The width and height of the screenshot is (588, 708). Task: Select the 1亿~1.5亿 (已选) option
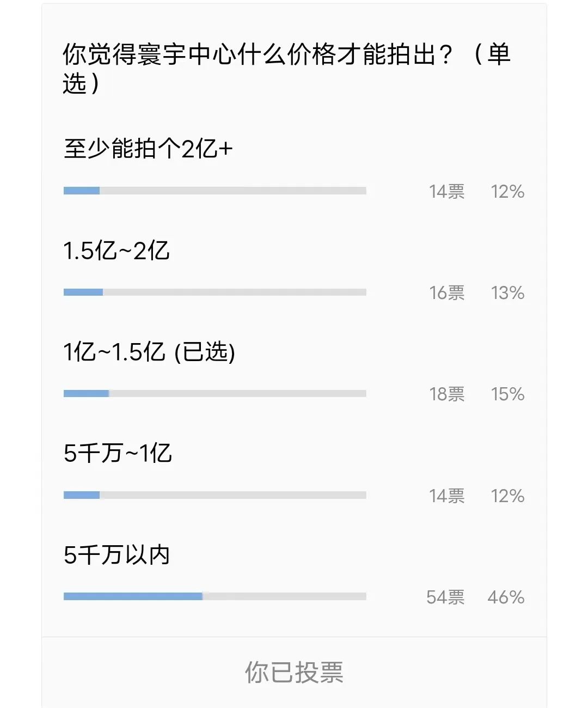149,352
